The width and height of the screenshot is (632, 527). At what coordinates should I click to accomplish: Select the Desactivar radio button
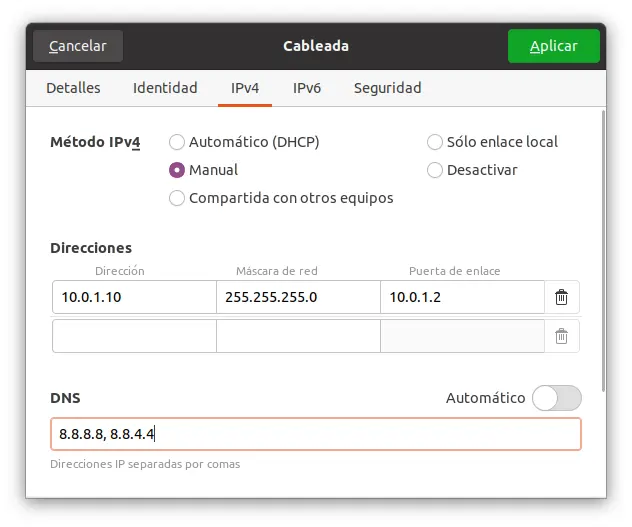(435, 170)
